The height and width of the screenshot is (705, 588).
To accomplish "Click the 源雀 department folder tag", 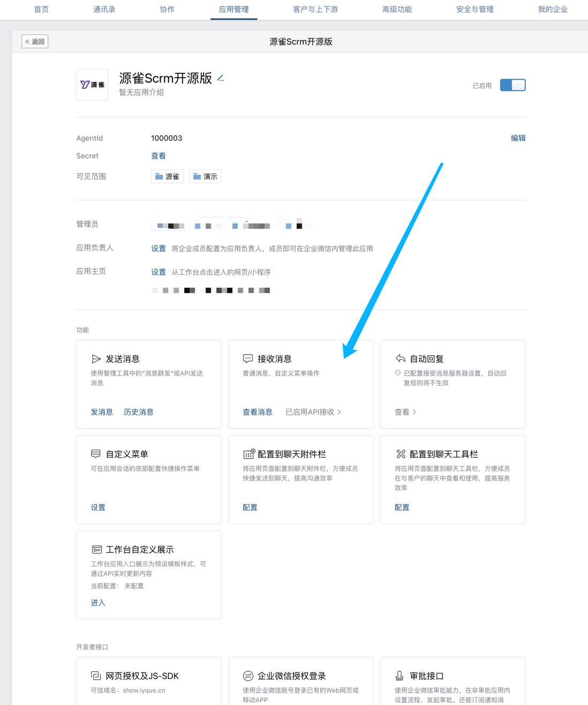I will [167, 176].
